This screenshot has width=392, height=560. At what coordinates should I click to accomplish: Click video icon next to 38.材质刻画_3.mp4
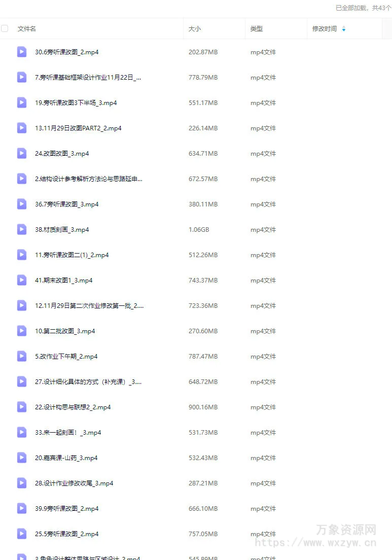[22, 229]
